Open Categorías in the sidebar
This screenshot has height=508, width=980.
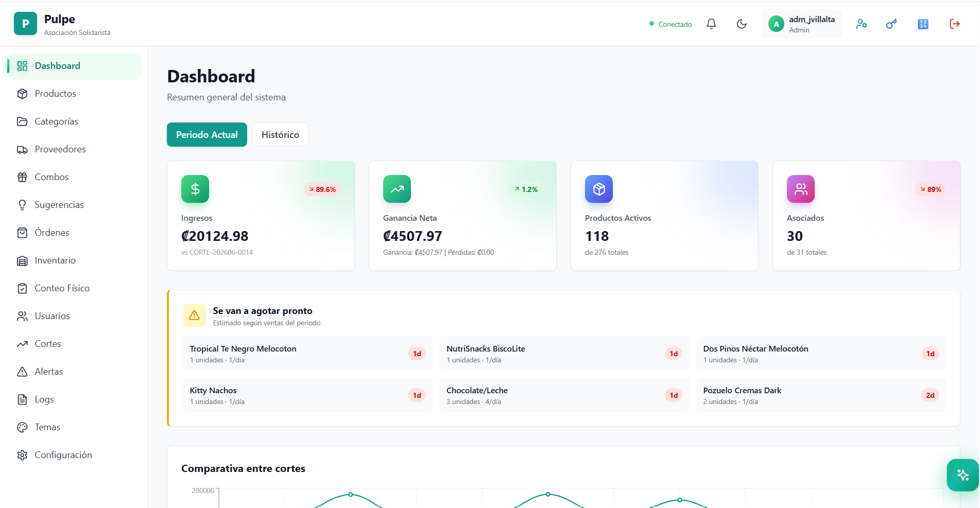pyautogui.click(x=74, y=121)
